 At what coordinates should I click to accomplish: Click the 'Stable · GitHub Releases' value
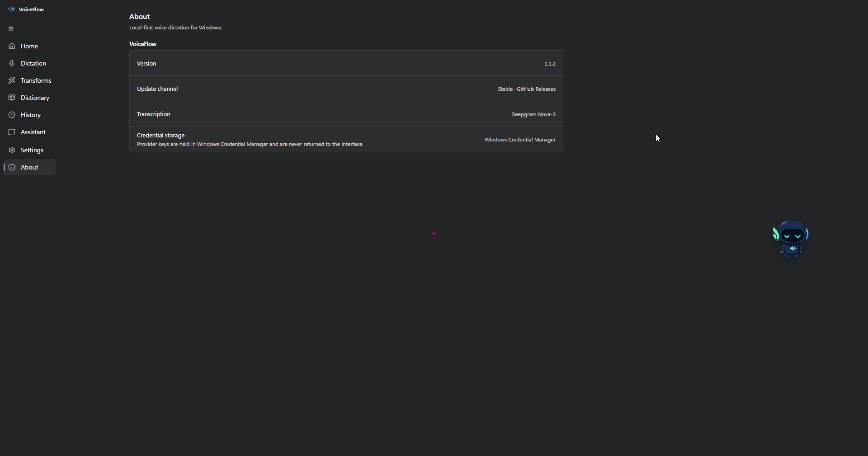tap(527, 89)
